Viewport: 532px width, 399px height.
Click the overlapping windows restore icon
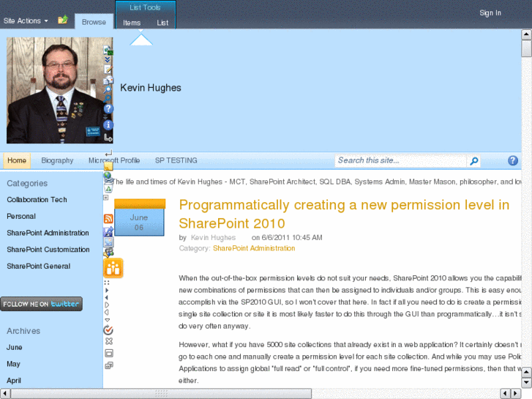click(x=109, y=365)
